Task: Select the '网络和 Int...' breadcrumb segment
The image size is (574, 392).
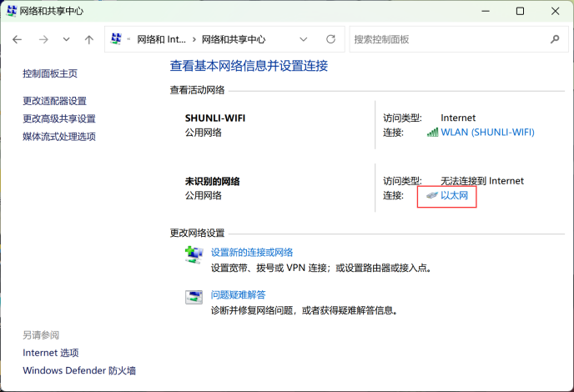Action: (x=161, y=39)
